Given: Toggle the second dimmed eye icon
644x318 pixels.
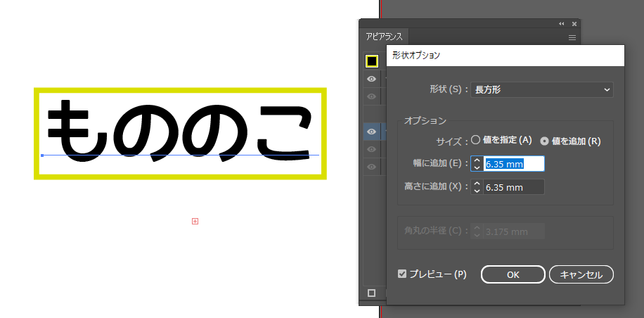Looking at the screenshot, I should 372,96.
